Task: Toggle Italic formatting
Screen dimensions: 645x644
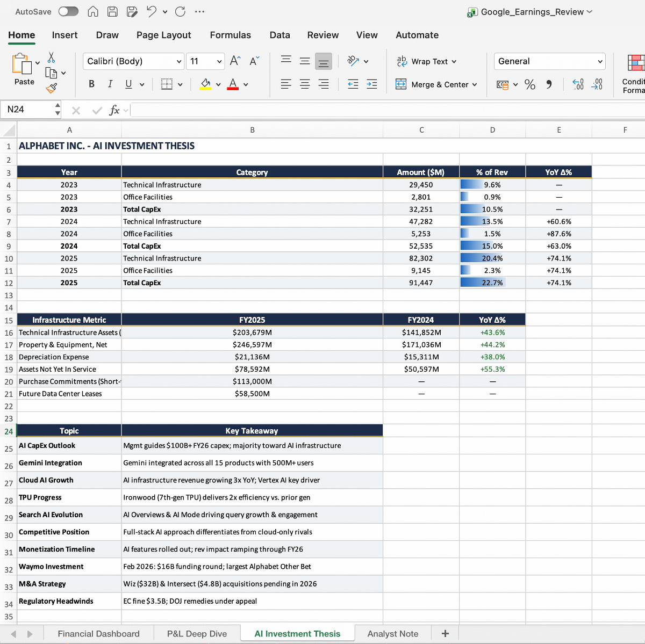Action: pyautogui.click(x=110, y=84)
